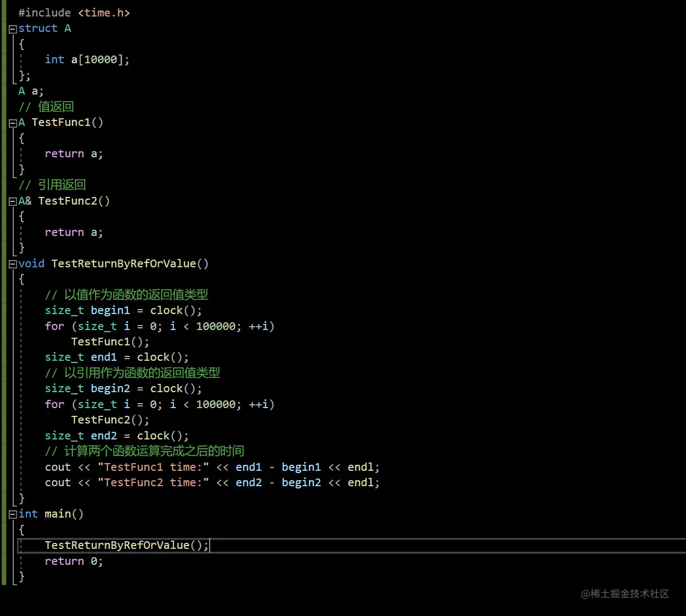Click the A TestFunc1() signature
The image size is (686, 616).
(x=61, y=122)
